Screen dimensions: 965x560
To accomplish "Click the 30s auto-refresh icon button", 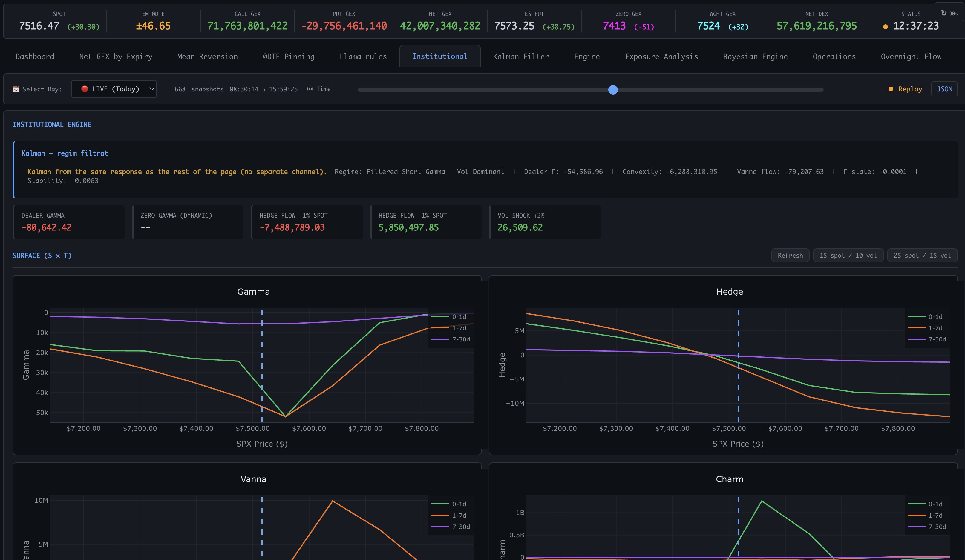I will 949,13.
